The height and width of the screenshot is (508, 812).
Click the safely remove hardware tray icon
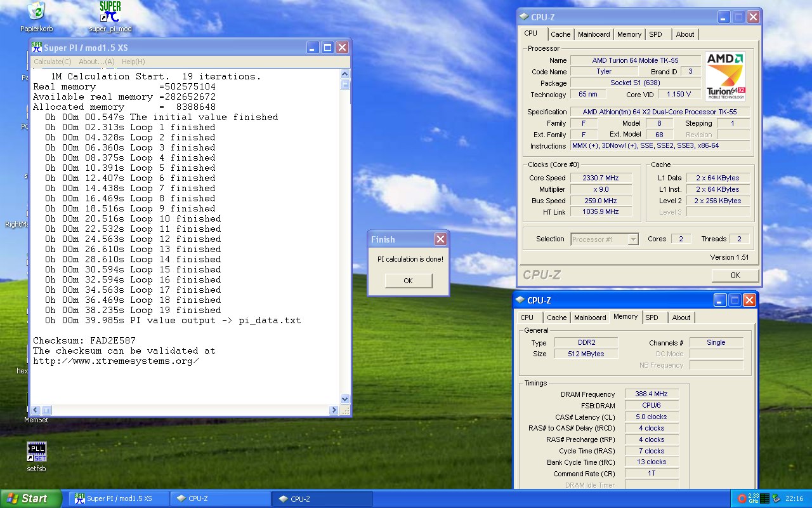coord(776,498)
